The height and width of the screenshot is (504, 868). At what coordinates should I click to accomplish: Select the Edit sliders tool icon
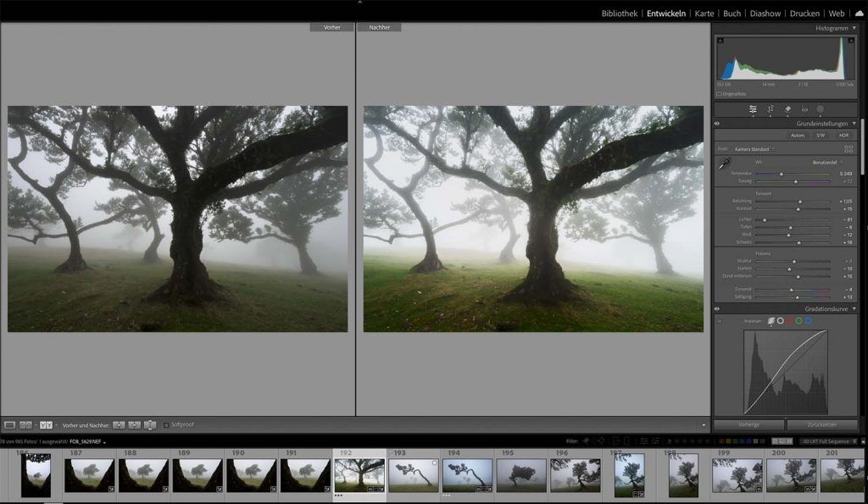tap(753, 109)
